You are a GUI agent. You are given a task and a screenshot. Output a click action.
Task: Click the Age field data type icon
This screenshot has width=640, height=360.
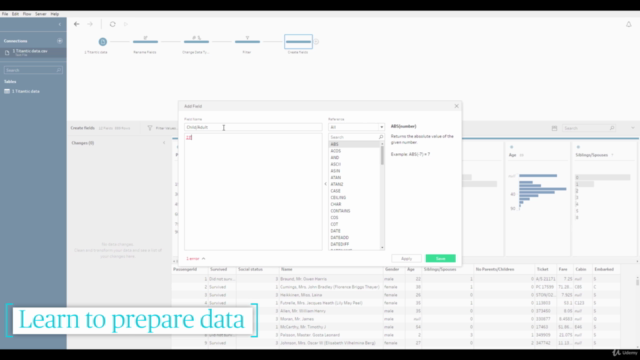(x=511, y=147)
